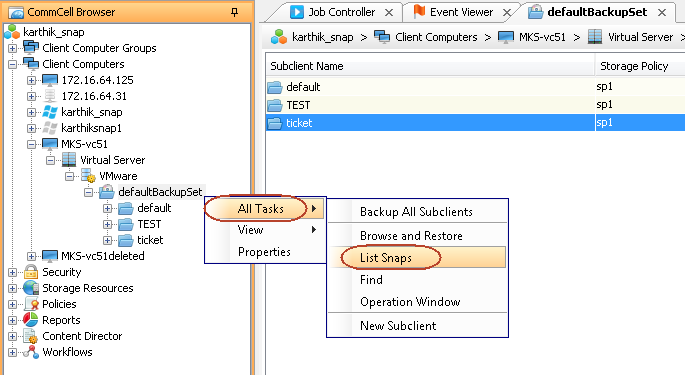Image resolution: width=685 pixels, height=375 pixels.
Task: Select Operation Window
Action: coord(417,302)
